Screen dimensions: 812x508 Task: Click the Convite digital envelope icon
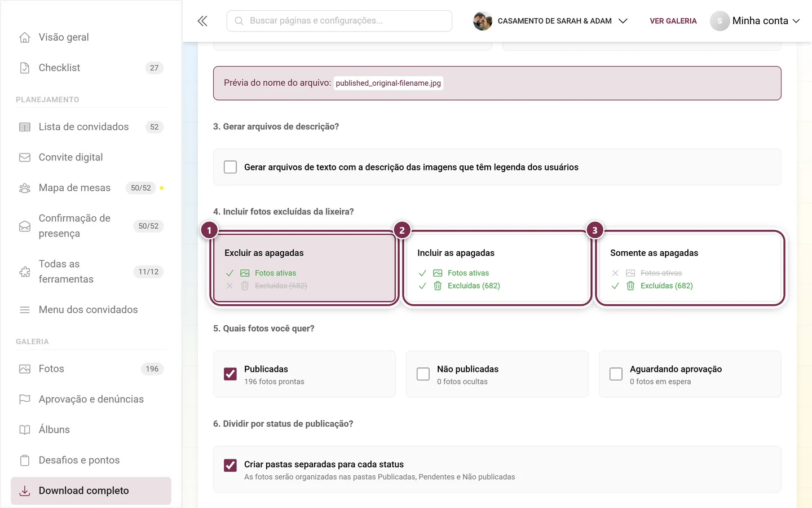click(x=25, y=157)
